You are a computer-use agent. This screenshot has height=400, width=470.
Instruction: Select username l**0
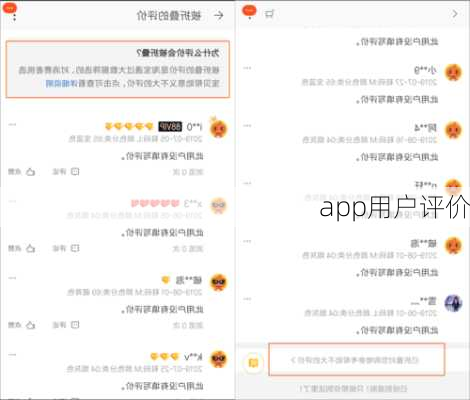click(x=194, y=127)
